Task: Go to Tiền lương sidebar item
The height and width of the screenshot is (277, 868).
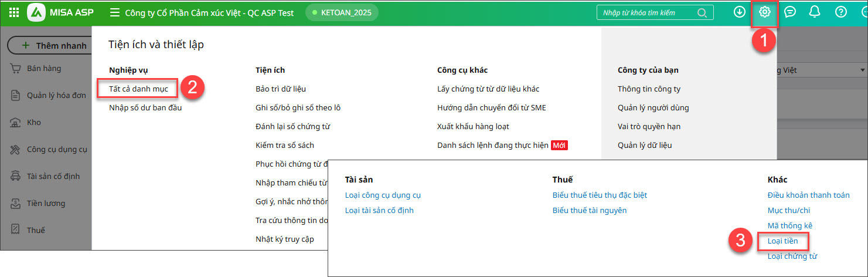Action: point(46,203)
